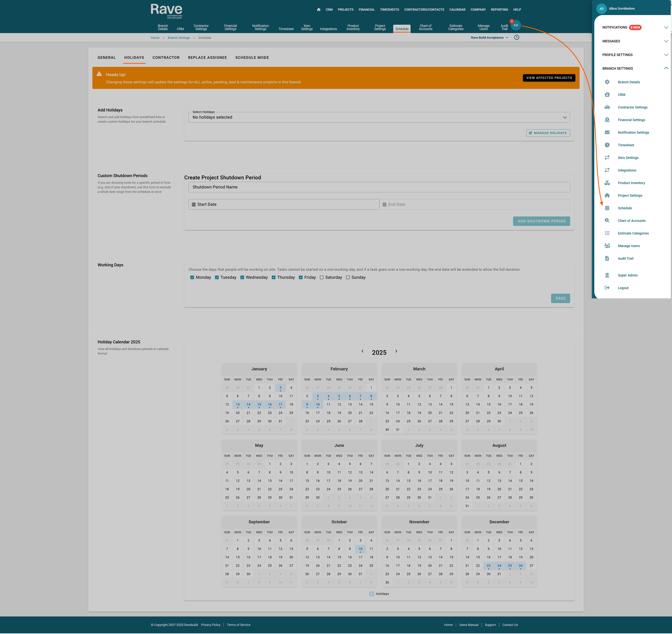The height and width of the screenshot is (634, 672).
Task: Click the Logout icon in sidebar
Action: pyautogui.click(x=607, y=288)
